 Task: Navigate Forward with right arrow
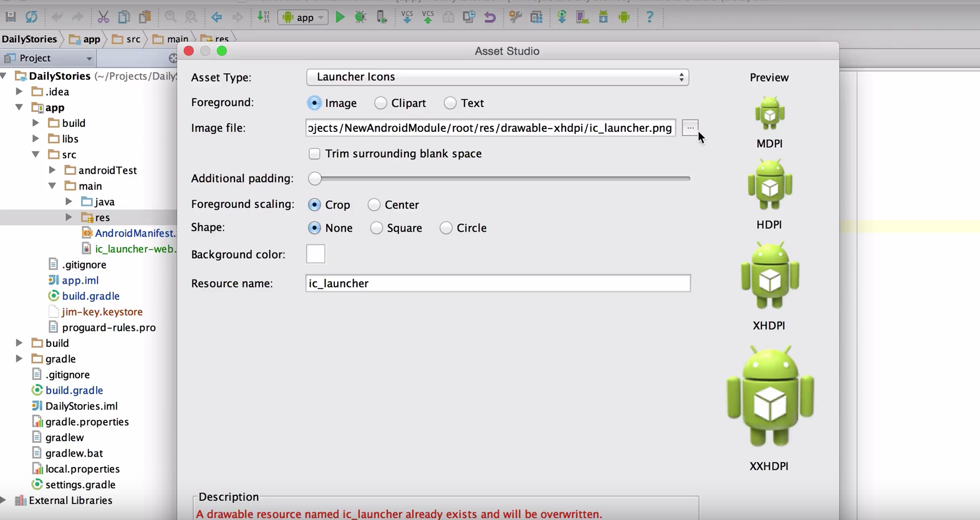pyautogui.click(x=238, y=17)
